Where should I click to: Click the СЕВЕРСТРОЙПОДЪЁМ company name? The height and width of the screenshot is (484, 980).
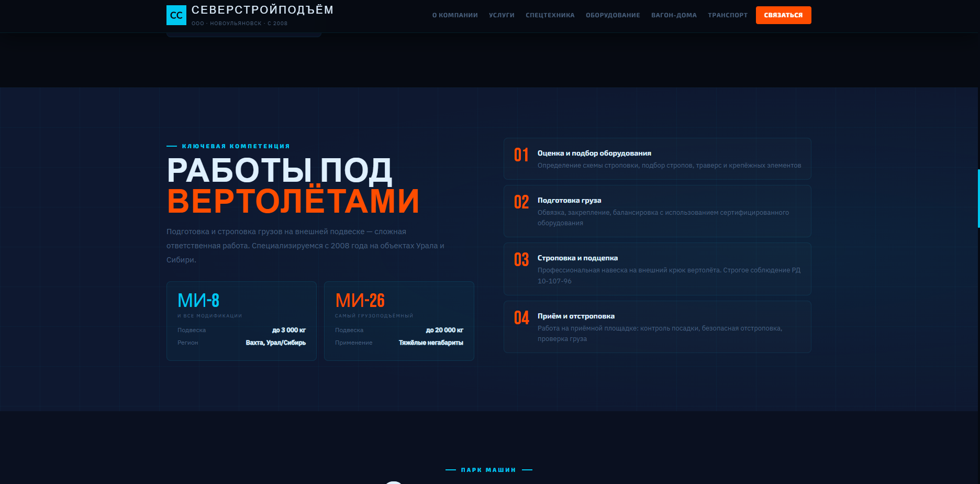click(x=262, y=10)
